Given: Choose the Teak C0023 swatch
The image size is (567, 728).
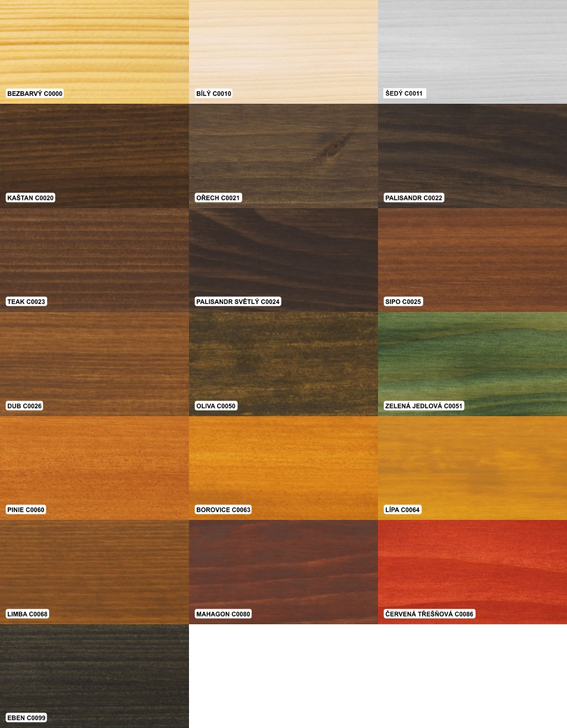Looking at the screenshot, I should 94,256.
